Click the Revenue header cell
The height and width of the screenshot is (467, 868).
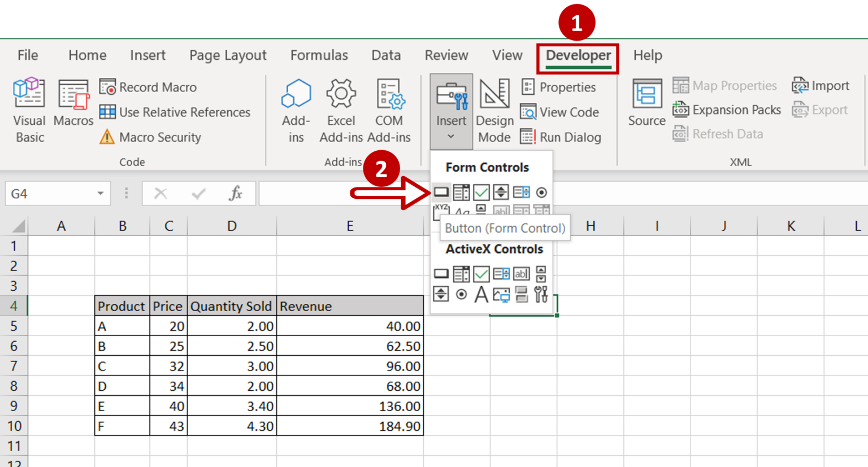pos(350,306)
